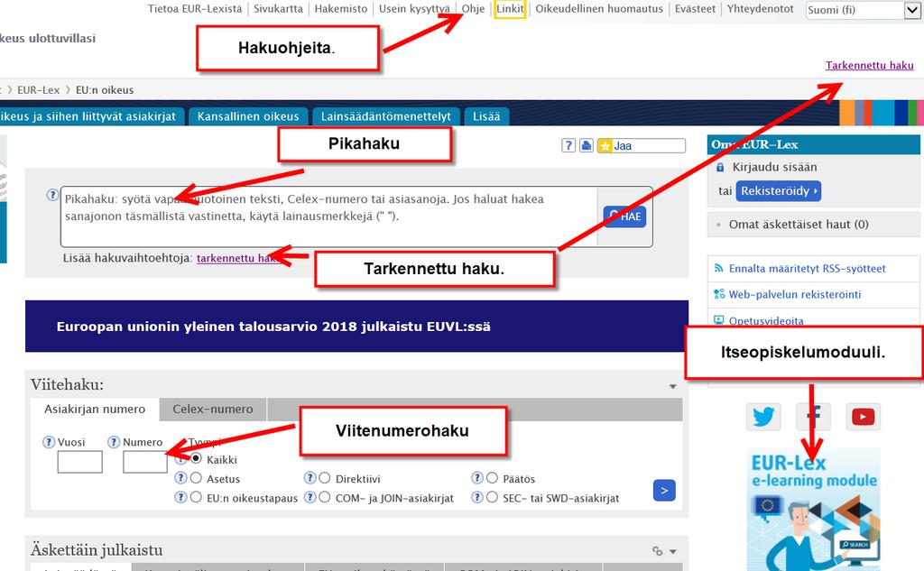Choose EU:n oikeustapaus as type
The image size is (924, 571).
[x=196, y=497]
